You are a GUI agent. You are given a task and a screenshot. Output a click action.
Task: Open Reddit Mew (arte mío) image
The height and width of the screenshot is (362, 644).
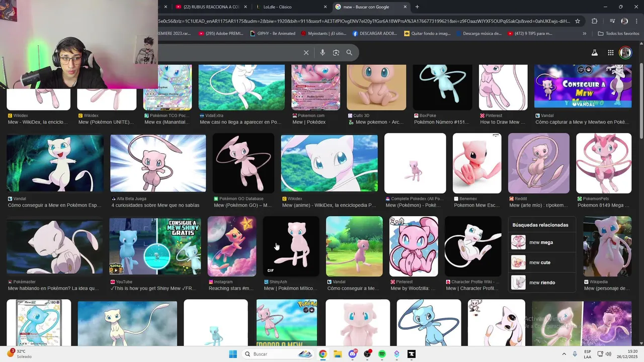[539, 163]
